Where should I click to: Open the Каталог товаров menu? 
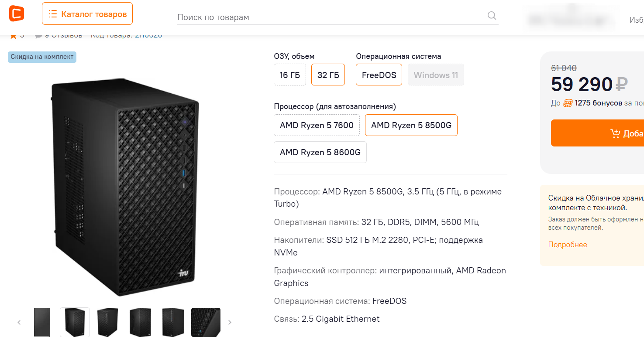coord(87,14)
